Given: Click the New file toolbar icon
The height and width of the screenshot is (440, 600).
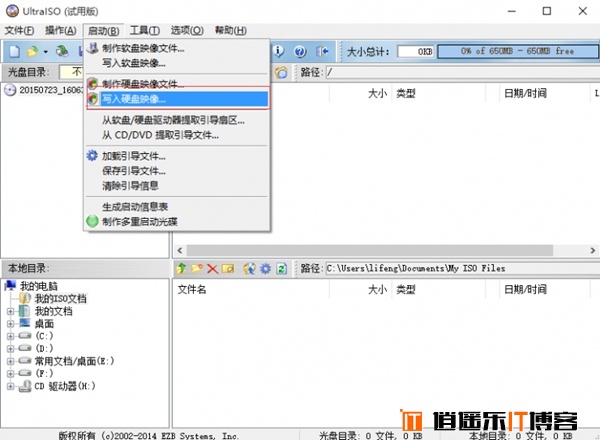Looking at the screenshot, I should pos(14,51).
